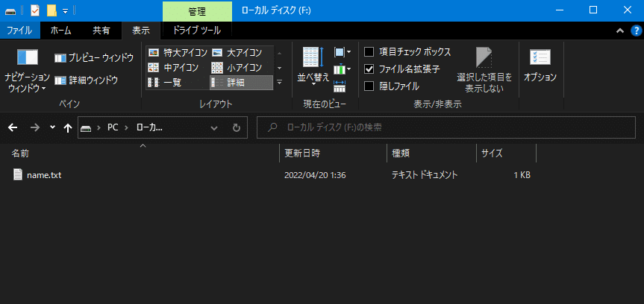Sort by the Date modified (更新日時) column
The width and height of the screenshot is (644, 304).
click(x=303, y=153)
